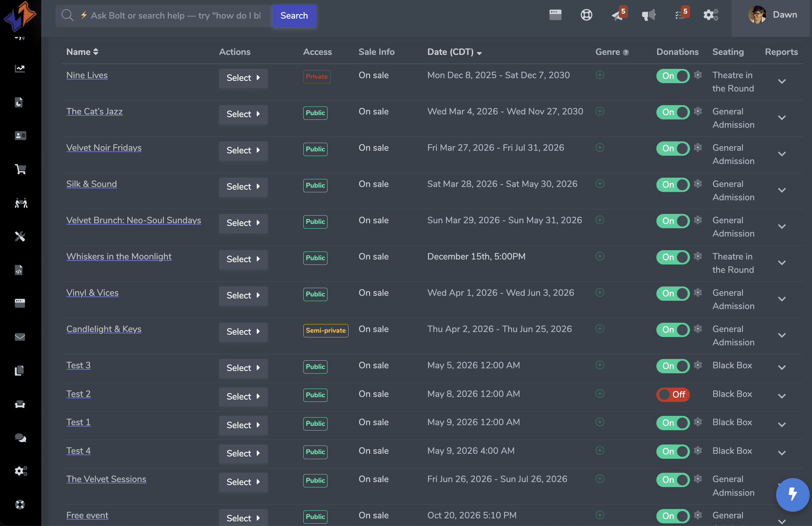812x526 pixels.
Task: Expand reports chevron for The Cat's Jazz
Action: coord(782,118)
